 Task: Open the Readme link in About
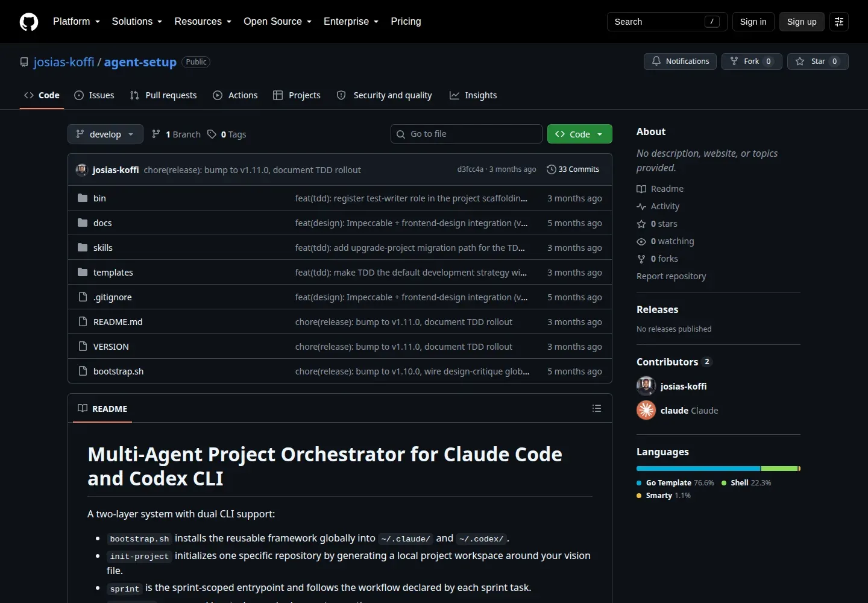660,189
